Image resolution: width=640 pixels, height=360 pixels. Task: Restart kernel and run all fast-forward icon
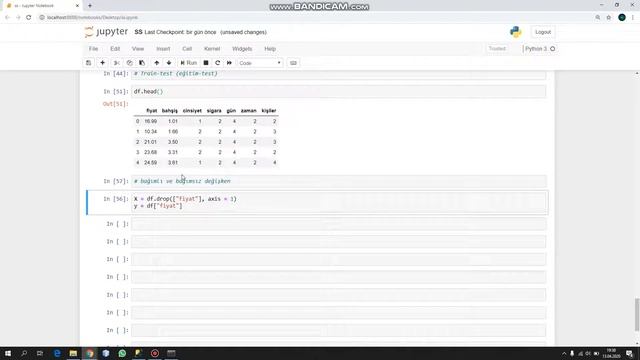(229, 63)
